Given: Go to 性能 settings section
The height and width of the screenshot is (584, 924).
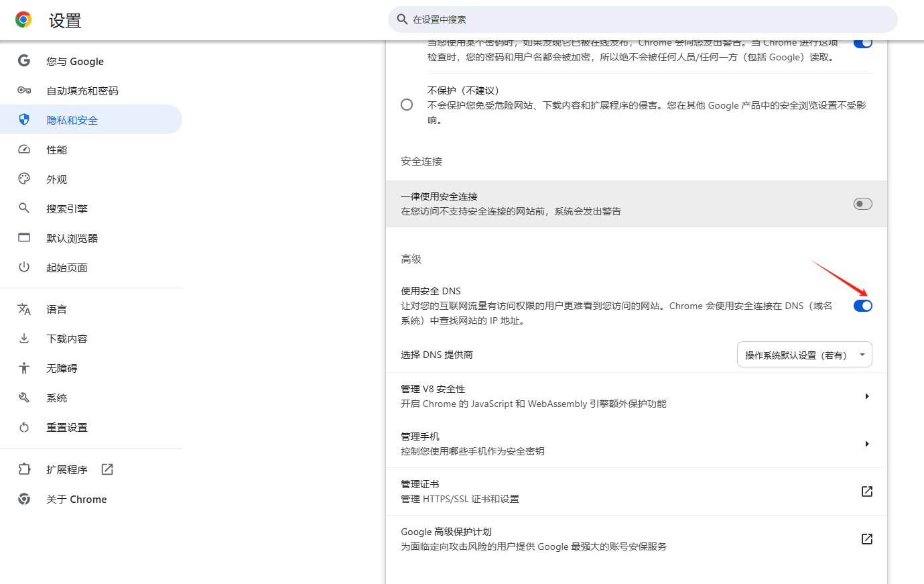Looking at the screenshot, I should tap(91, 150).
